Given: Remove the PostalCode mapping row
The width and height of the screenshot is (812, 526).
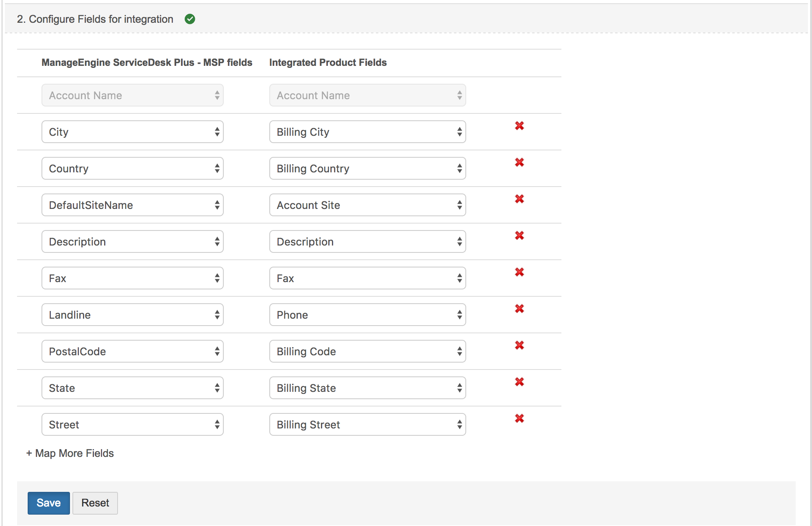Looking at the screenshot, I should coord(519,346).
